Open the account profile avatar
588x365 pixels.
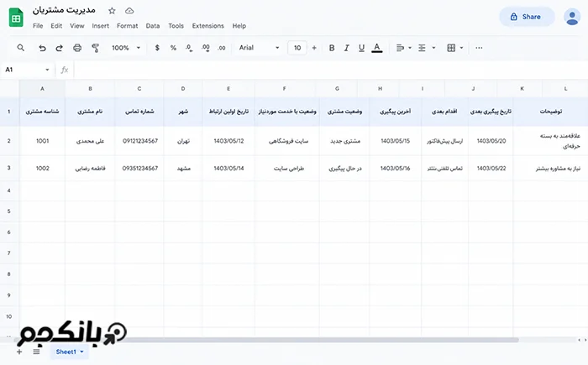pyautogui.click(x=572, y=17)
